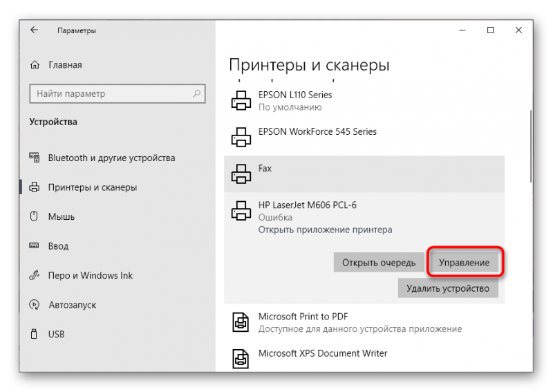Open the USB settings section
553x392 pixels.
click(x=57, y=334)
